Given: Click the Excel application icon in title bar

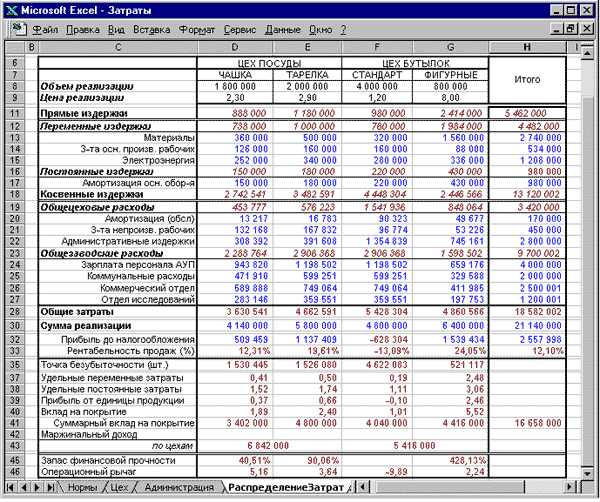Looking at the screenshot, I should (12, 10).
